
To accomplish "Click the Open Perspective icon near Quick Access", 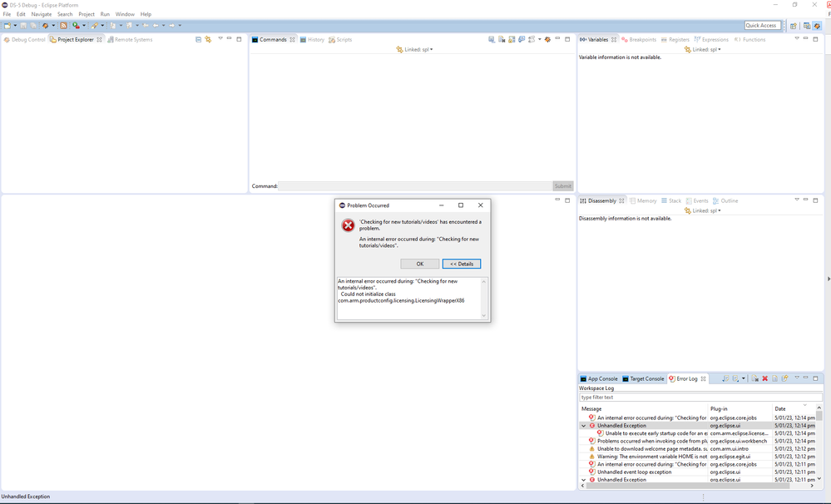I will (794, 26).
